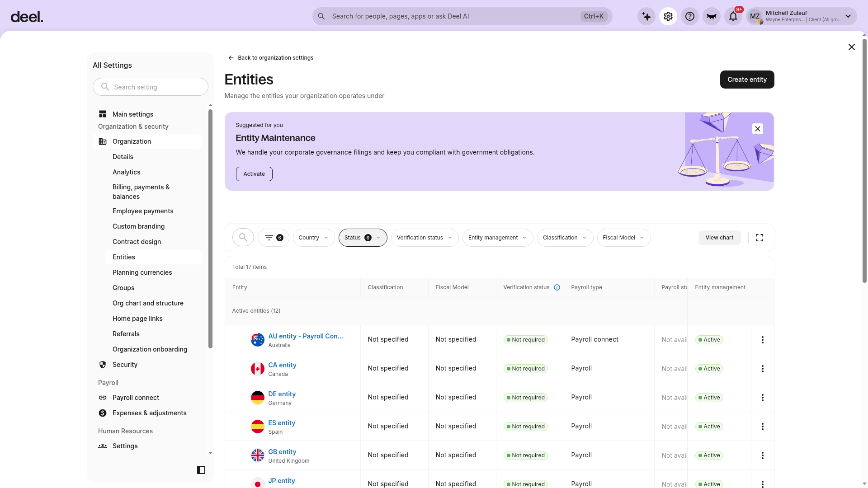Click the Human Resources Settings people icon

pos(103,446)
